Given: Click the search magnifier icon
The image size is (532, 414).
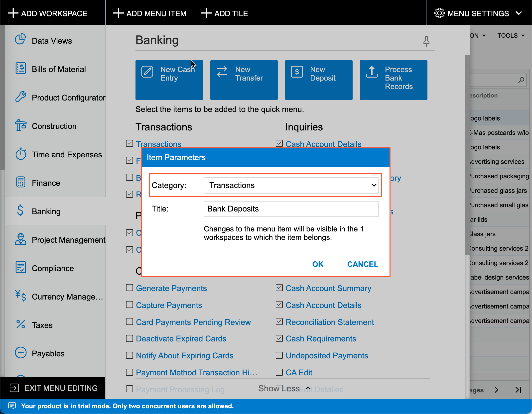Looking at the screenshot, I should click(521, 80).
